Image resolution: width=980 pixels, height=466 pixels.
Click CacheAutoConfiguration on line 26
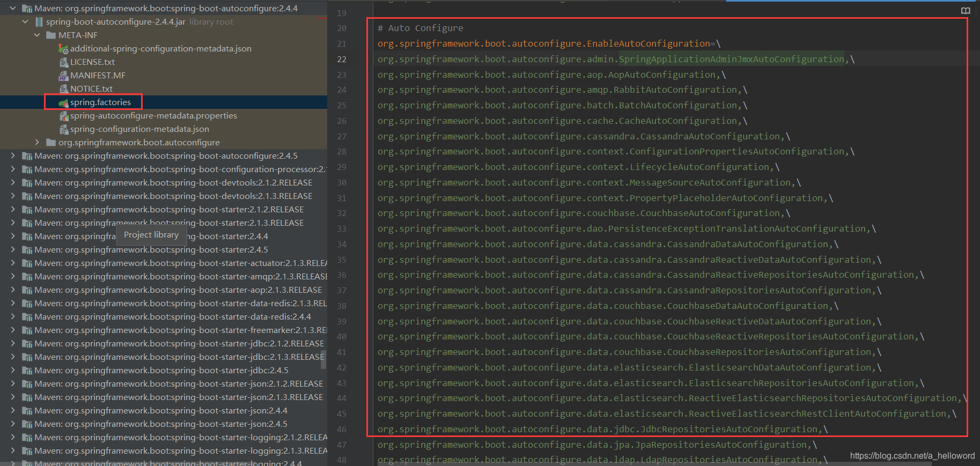click(x=678, y=121)
